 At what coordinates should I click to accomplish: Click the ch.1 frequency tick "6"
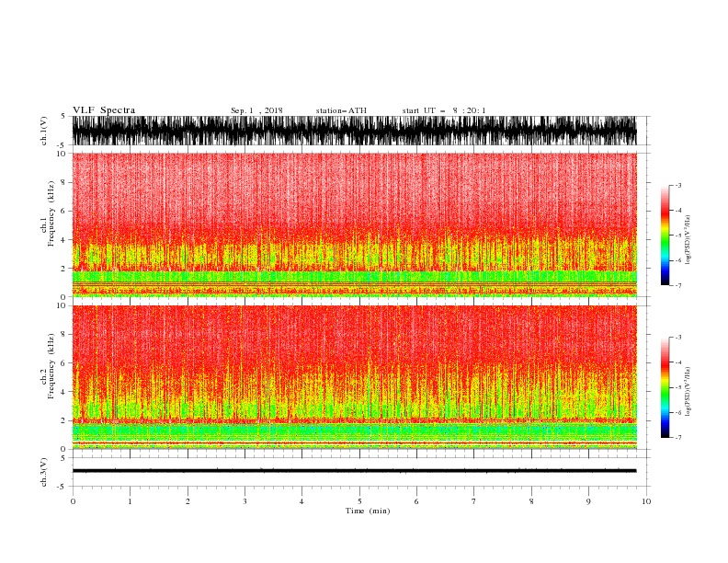(x=63, y=211)
